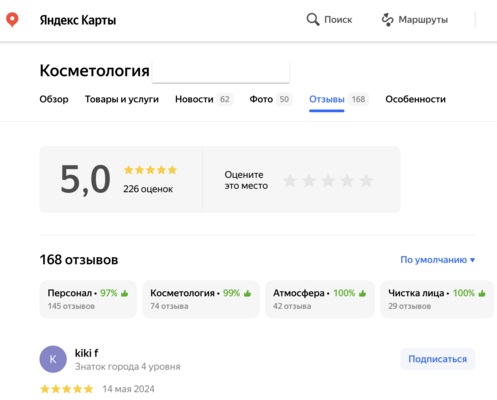The height and width of the screenshot is (400, 497).
Task: Click the kiki f avatar circle
Action: [53, 359]
